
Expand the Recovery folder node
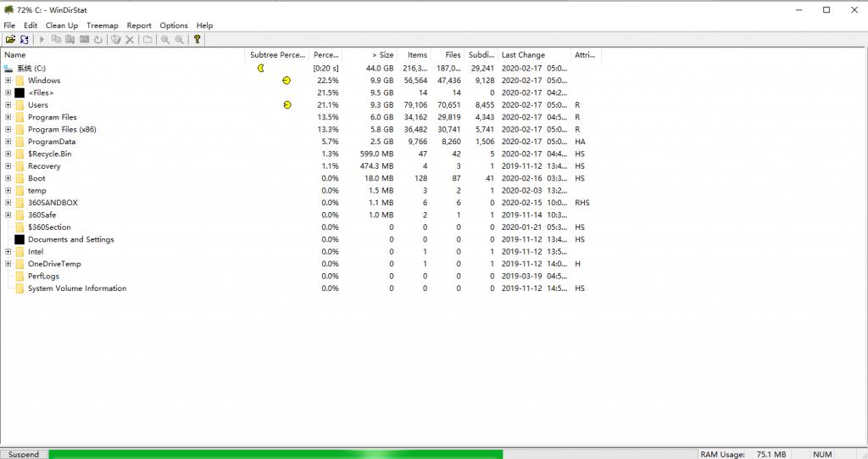[x=8, y=165]
